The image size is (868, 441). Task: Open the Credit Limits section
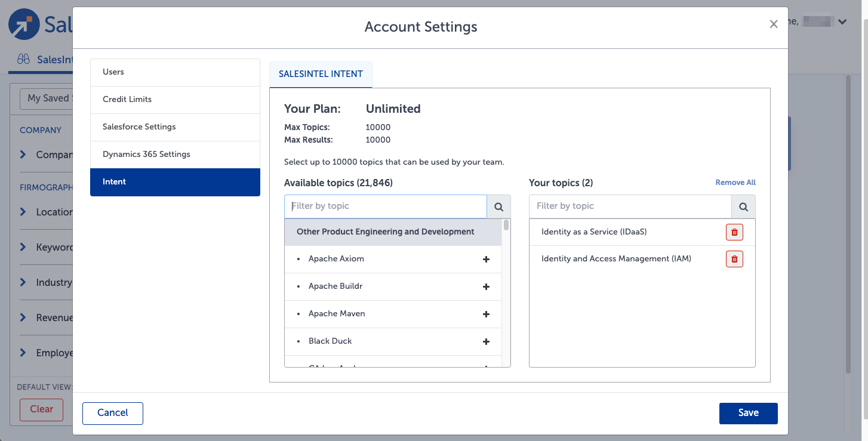point(175,100)
